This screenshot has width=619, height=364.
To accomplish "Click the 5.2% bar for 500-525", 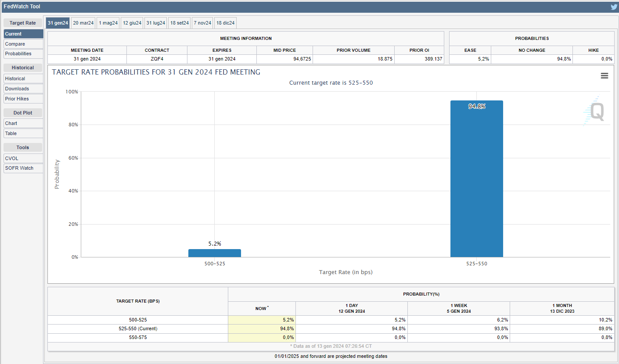I will [214, 253].
